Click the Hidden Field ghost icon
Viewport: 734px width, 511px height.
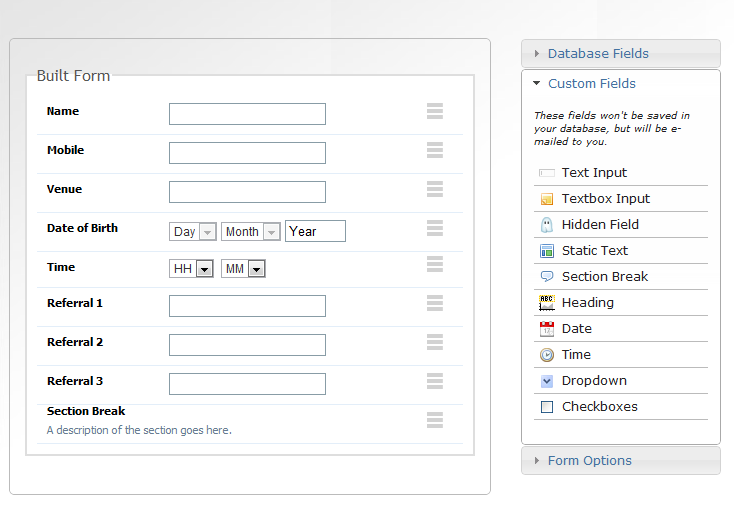[546, 225]
